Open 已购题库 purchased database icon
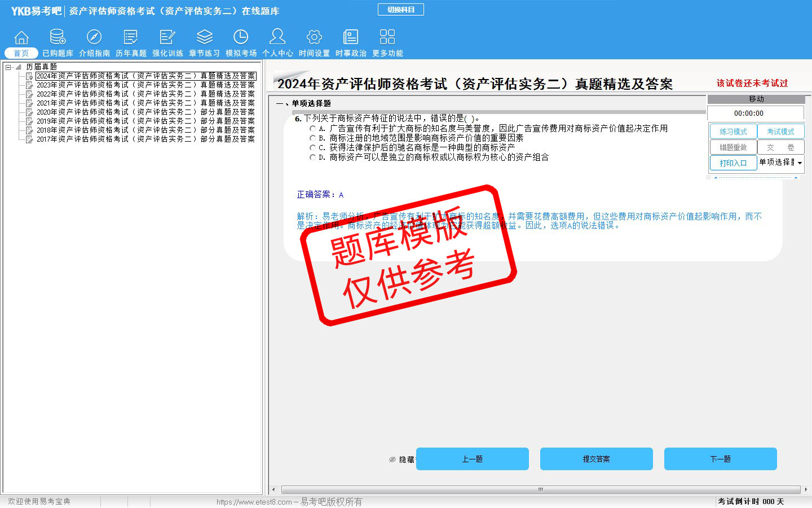 pos(58,38)
